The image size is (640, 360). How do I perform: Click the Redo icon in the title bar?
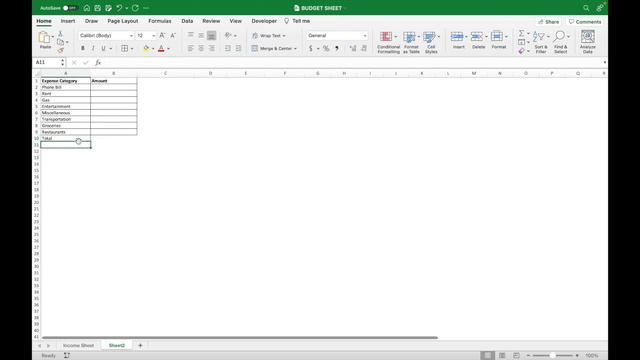[x=135, y=8]
